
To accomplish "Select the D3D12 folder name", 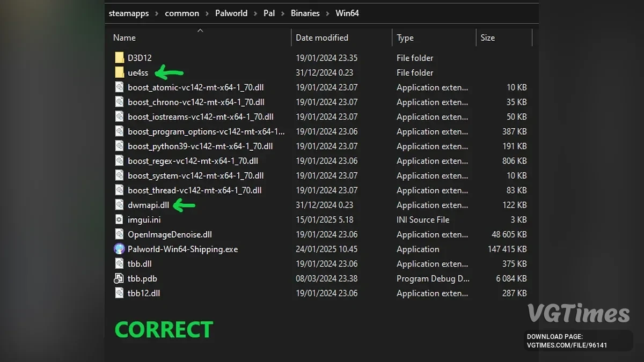I will [x=140, y=58].
